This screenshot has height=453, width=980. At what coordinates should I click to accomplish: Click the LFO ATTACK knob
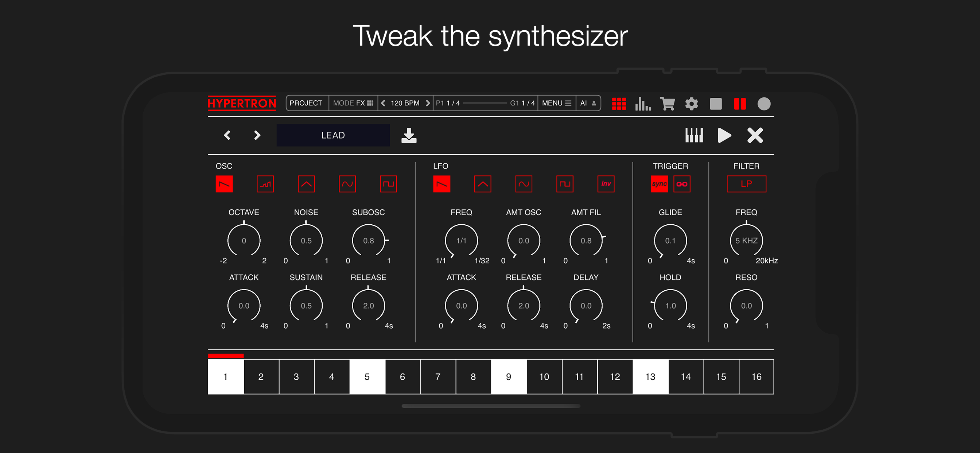click(x=462, y=306)
